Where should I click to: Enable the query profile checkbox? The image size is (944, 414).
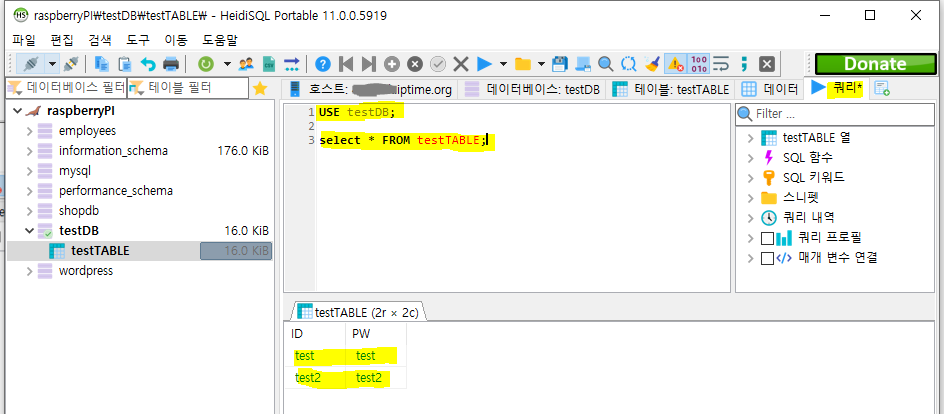click(768, 238)
